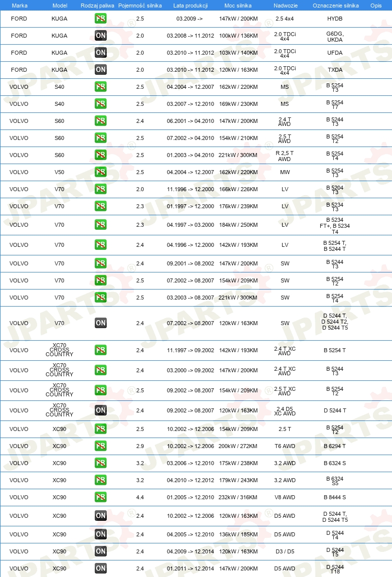Click the power value 232kW / 316KM
The image size is (392, 577).
[x=238, y=497]
